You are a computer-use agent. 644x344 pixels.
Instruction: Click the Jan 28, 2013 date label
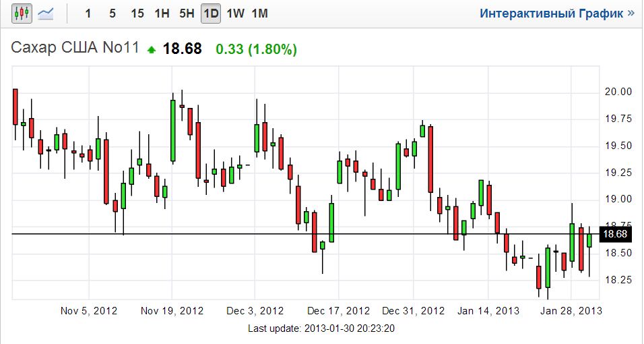coord(571,311)
